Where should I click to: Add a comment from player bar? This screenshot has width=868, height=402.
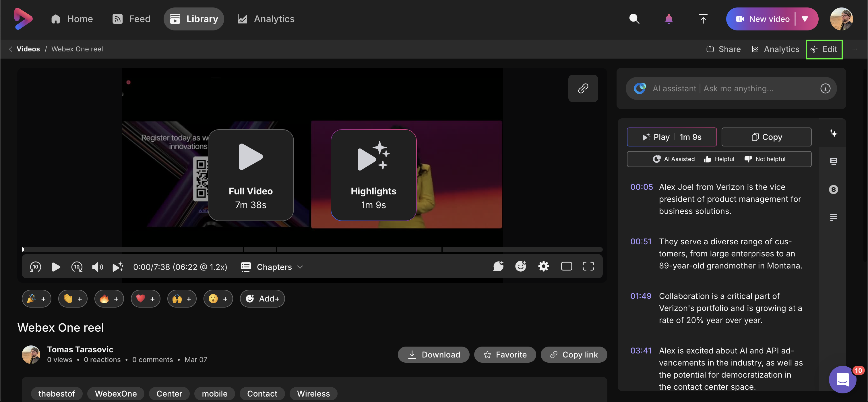[x=498, y=266]
